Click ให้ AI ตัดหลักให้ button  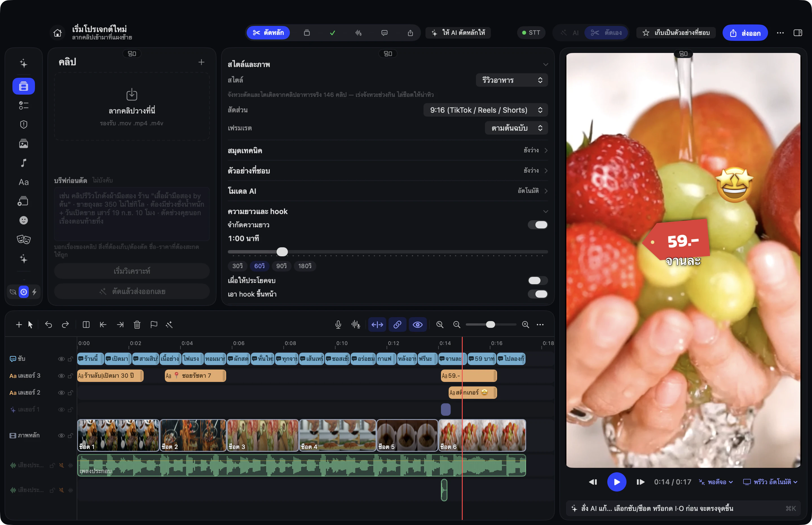pos(458,33)
